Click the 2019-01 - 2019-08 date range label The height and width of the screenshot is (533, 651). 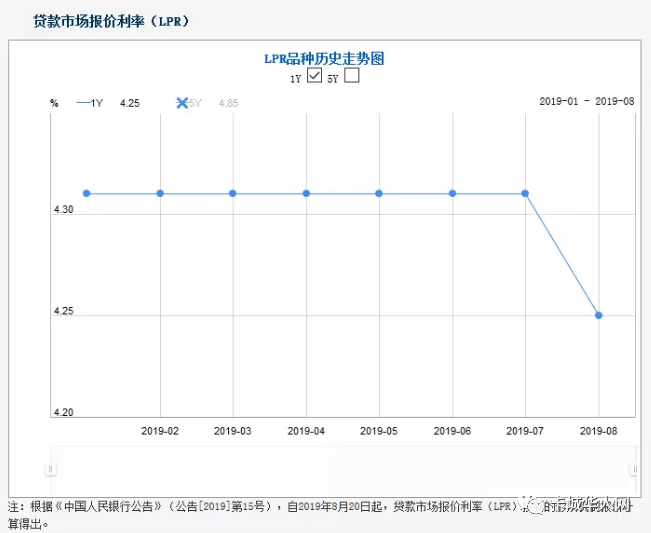tap(587, 102)
